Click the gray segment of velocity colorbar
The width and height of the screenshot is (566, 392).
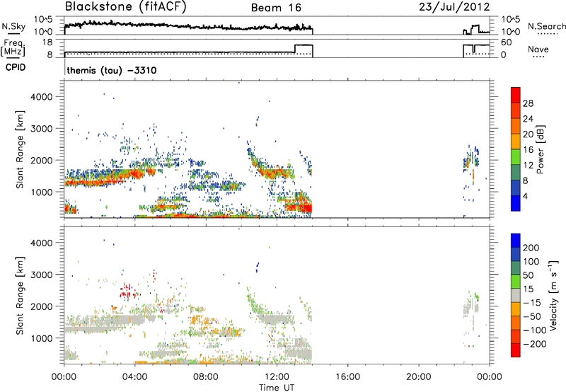click(x=516, y=295)
